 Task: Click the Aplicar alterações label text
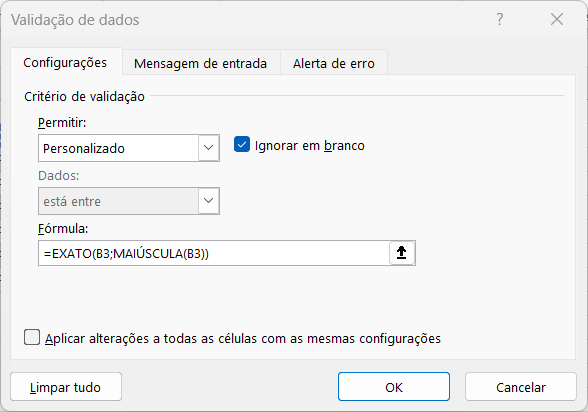tap(243, 339)
